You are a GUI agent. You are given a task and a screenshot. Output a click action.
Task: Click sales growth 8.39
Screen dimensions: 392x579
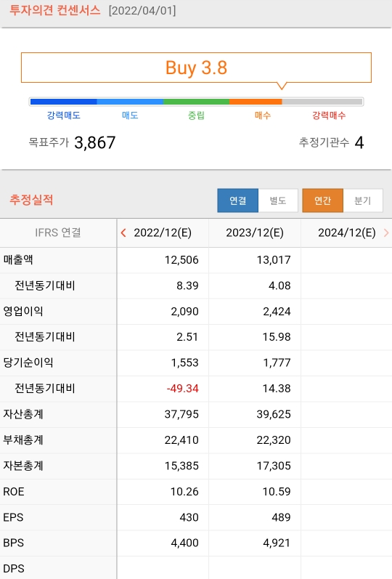pos(187,286)
